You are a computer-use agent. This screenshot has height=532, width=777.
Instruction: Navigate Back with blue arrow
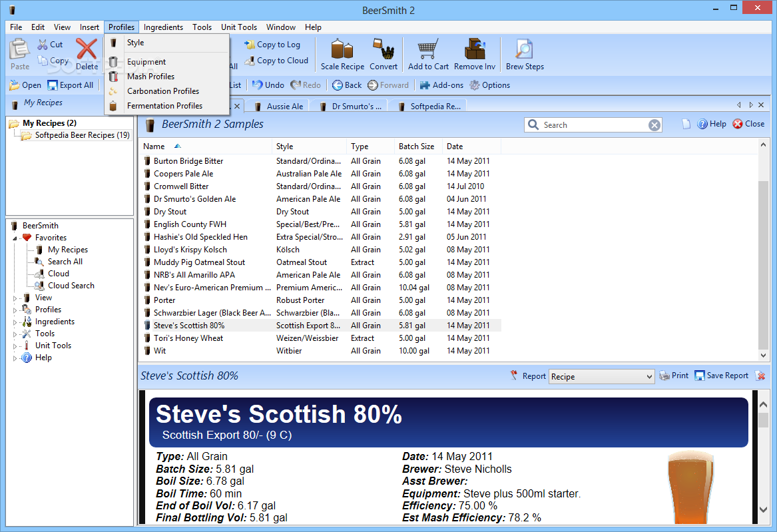coord(337,85)
